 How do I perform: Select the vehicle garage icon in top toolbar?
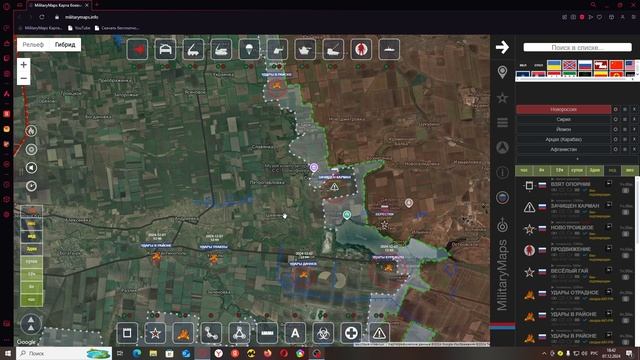[165, 49]
